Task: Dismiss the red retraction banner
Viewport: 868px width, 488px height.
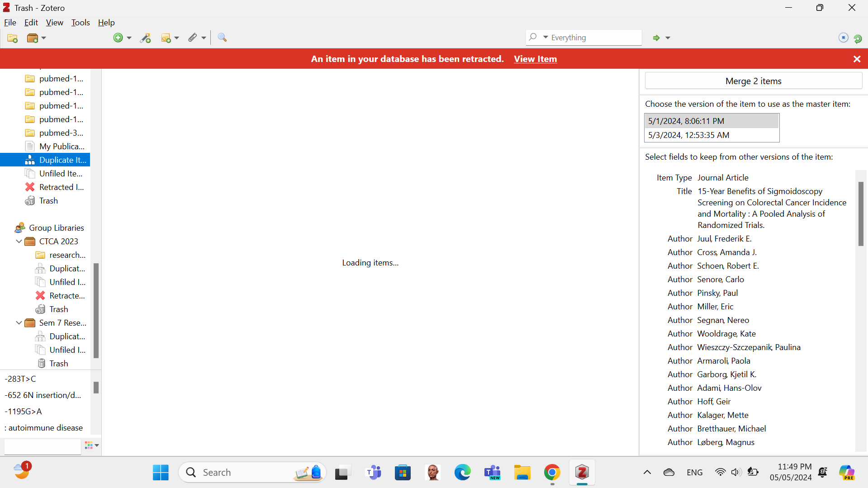Action: point(857,59)
